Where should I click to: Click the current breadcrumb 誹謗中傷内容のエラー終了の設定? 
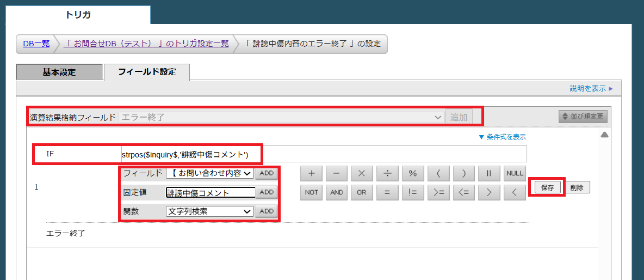click(x=314, y=44)
